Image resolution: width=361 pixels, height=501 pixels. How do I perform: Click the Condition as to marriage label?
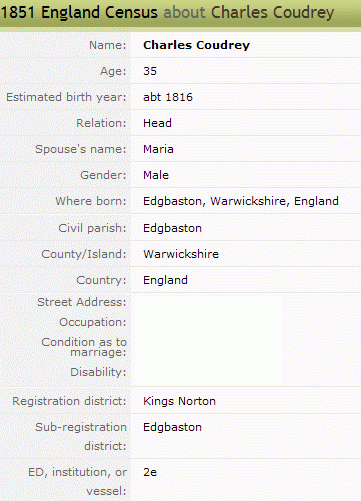(x=84, y=347)
